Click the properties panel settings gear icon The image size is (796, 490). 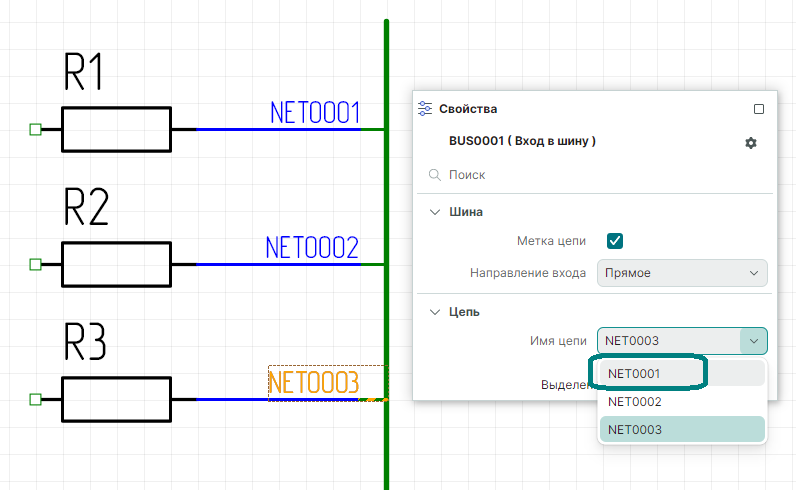pos(751,143)
